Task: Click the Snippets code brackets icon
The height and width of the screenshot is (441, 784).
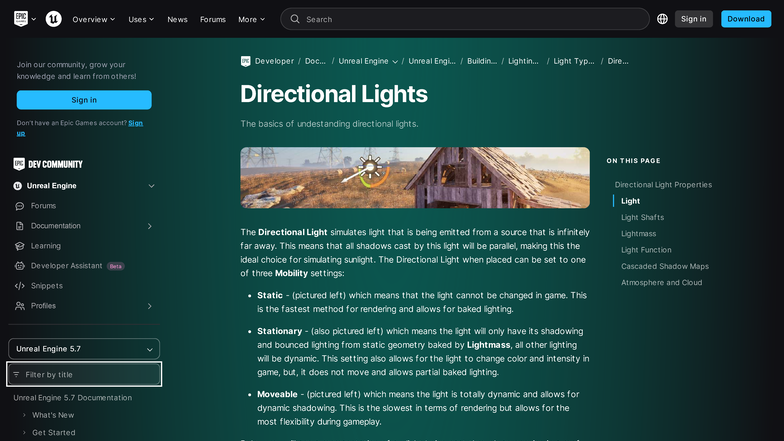Action: pyautogui.click(x=20, y=286)
